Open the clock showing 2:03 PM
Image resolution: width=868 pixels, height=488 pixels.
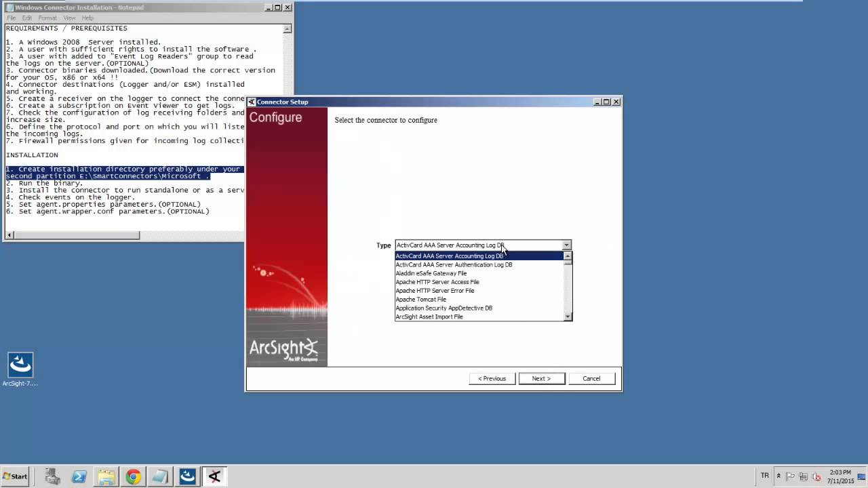coord(840,476)
